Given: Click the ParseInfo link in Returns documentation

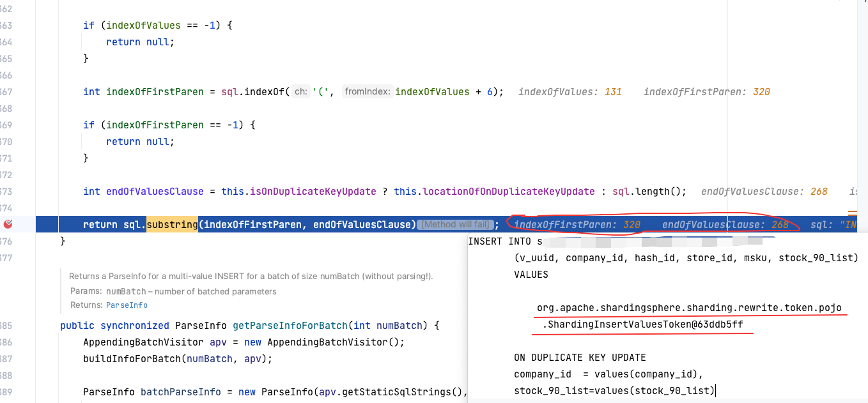Looking at the screenshot, I should pyautogui.click(x=127, y=305).
